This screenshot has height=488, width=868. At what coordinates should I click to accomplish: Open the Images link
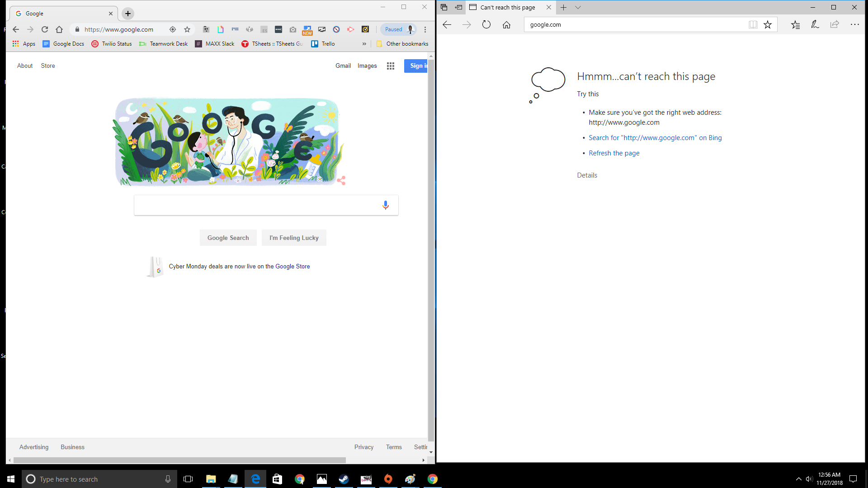[367, 66]
